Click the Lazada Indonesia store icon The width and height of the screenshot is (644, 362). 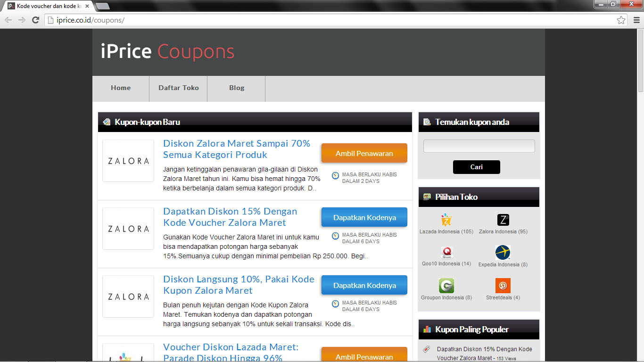point(446,220)
